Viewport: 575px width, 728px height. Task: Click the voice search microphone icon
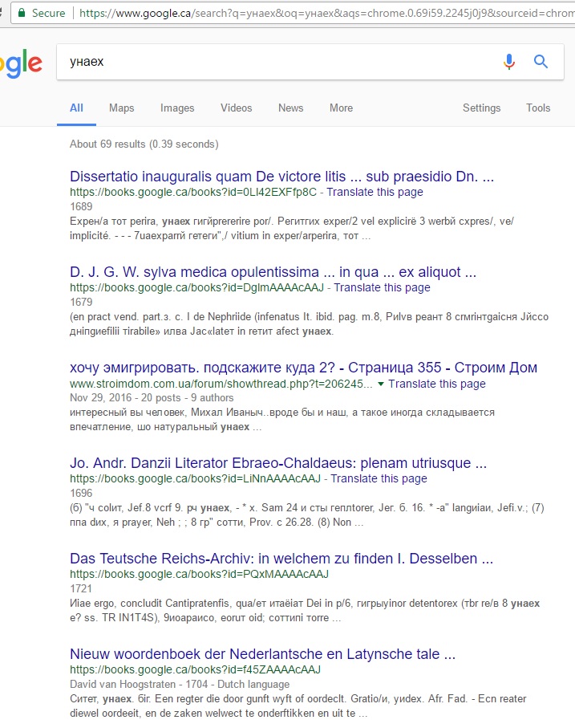click(x=509, y=61)
